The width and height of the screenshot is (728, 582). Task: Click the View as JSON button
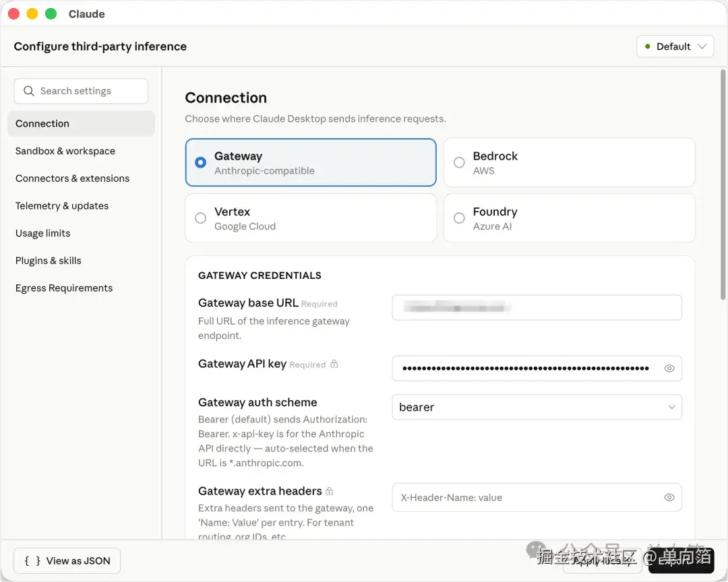tap(67, 560)
